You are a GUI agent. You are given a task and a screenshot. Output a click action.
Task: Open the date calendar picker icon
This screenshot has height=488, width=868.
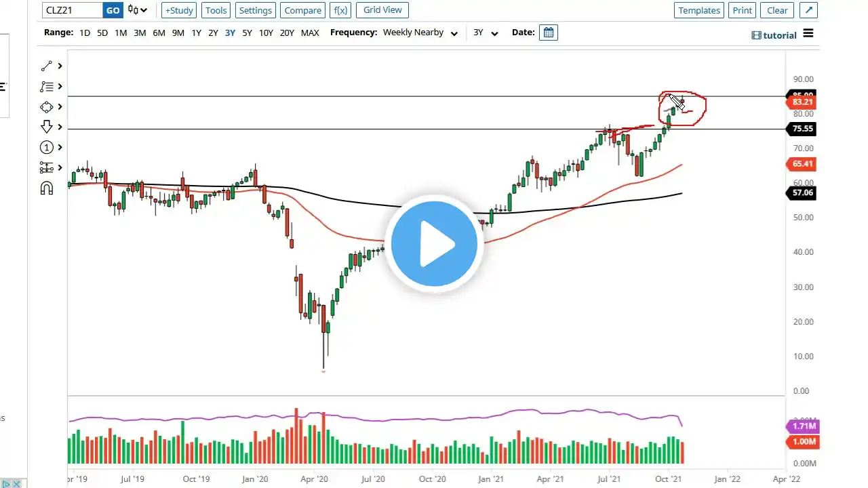pos(549,33)
